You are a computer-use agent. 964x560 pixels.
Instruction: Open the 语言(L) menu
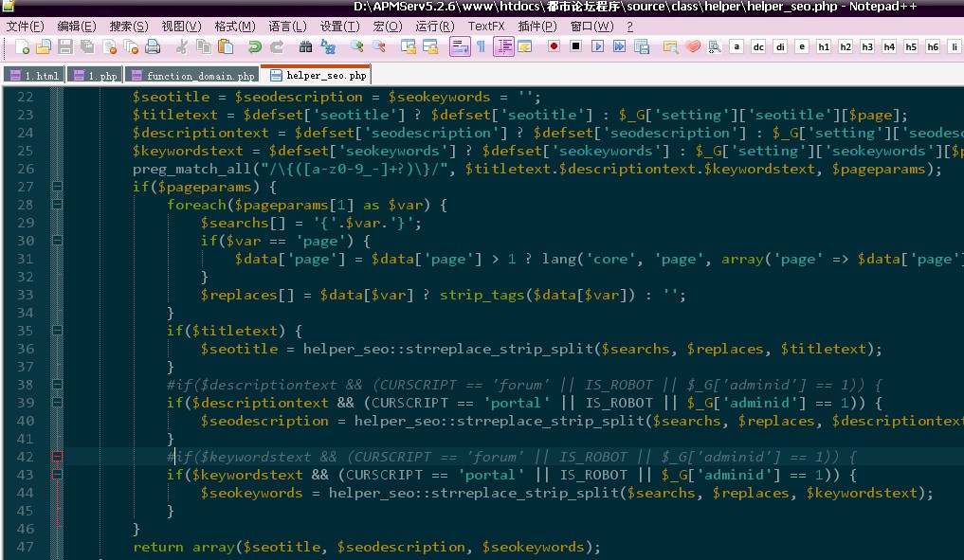287,27
